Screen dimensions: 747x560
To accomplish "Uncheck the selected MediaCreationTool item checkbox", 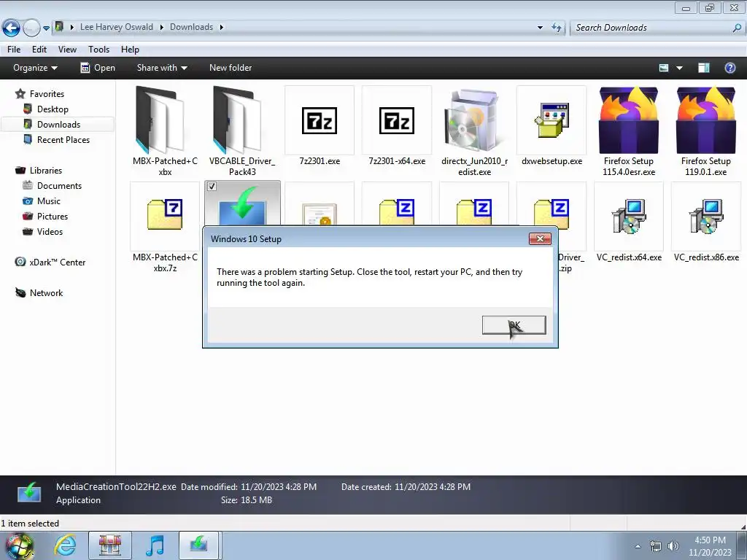I will pos(212,187).
